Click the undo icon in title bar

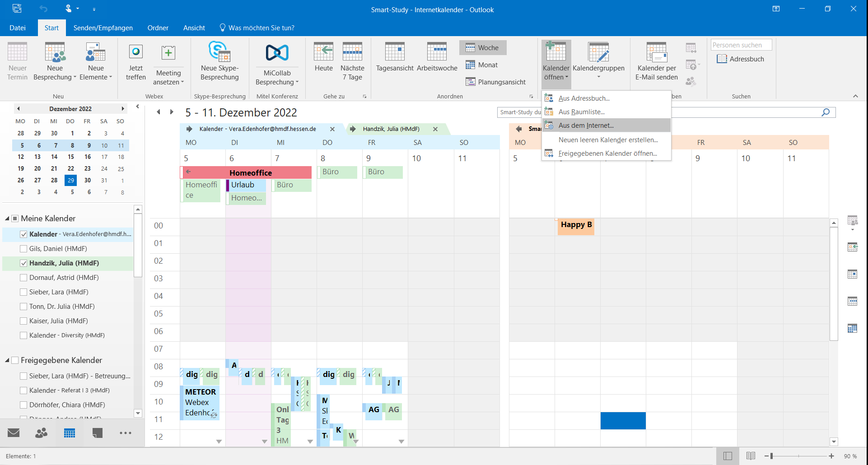pyautogui.click(x=43, y=9)
